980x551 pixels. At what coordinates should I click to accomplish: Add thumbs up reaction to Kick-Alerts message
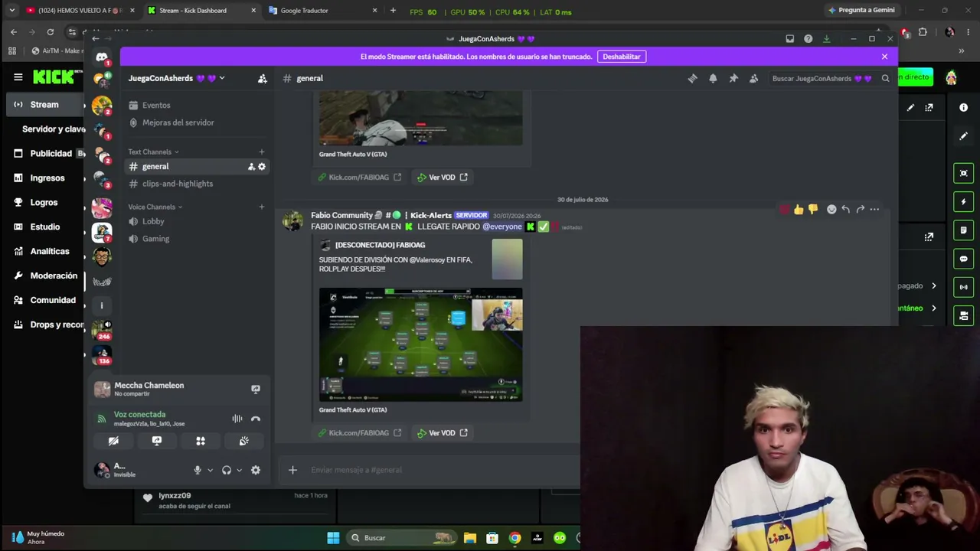(799, 209)
